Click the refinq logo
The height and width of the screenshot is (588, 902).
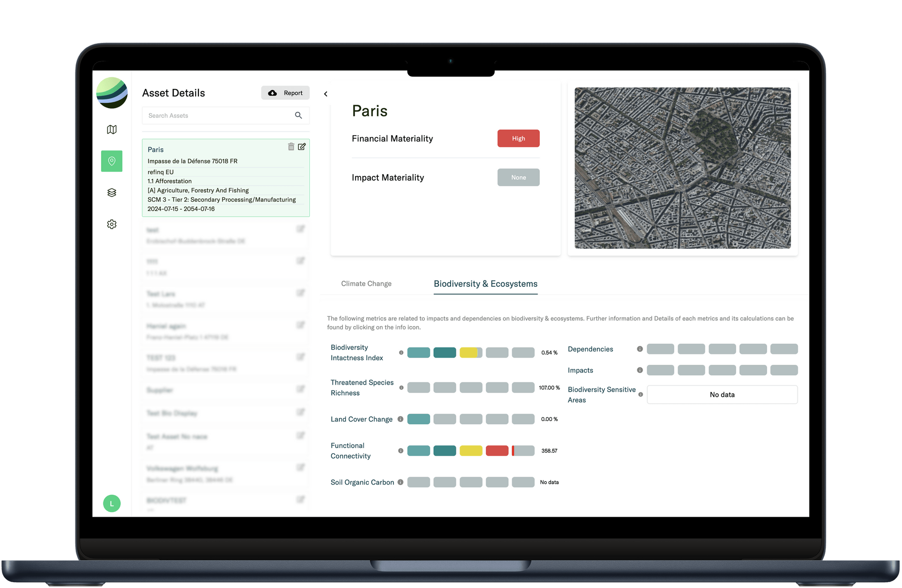point(112,93)
